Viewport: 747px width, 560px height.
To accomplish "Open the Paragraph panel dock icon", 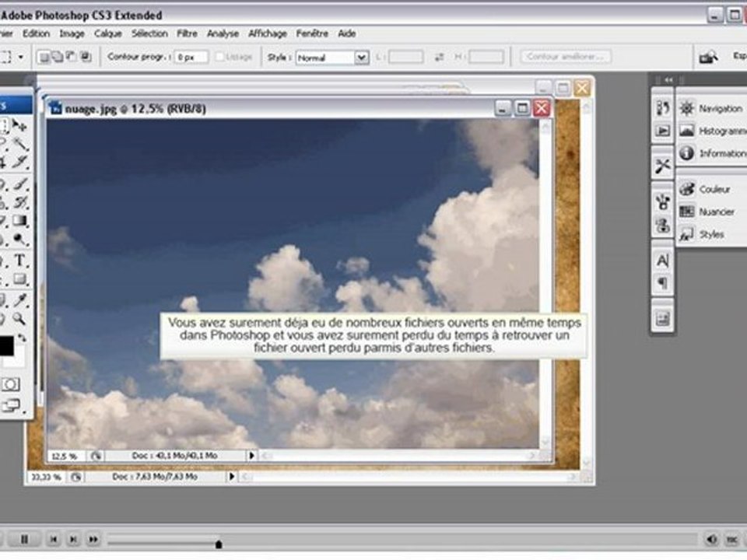I will click(x=663, y=283).
